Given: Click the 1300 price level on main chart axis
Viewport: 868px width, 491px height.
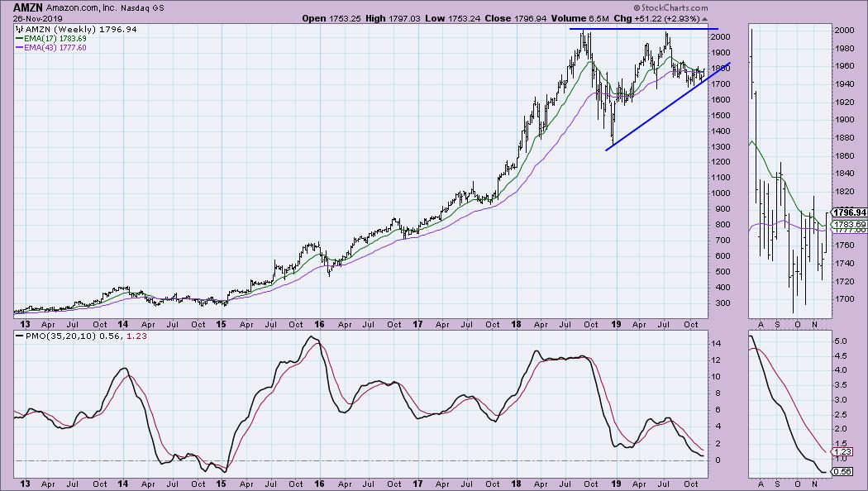Looking at the screenshot, I should (x=722, y=146).
